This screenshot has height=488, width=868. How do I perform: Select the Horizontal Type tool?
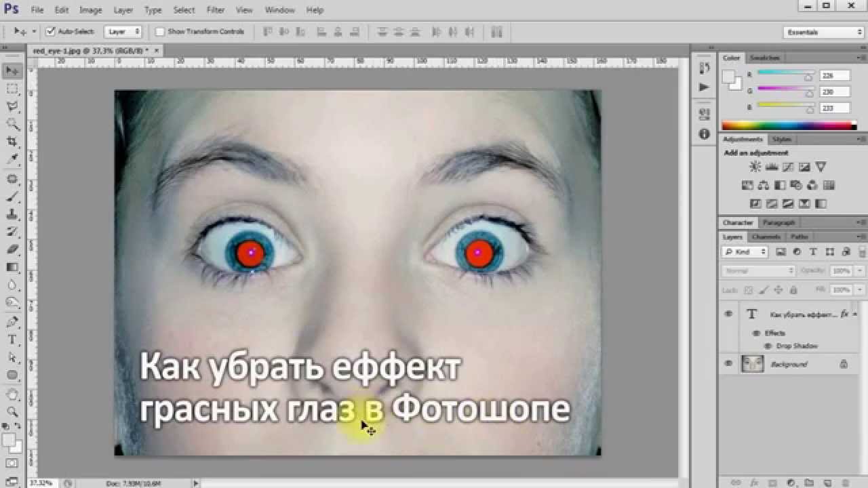12,340
